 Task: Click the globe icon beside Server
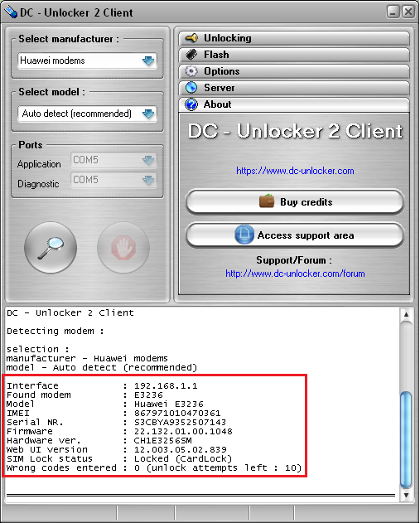191,87
